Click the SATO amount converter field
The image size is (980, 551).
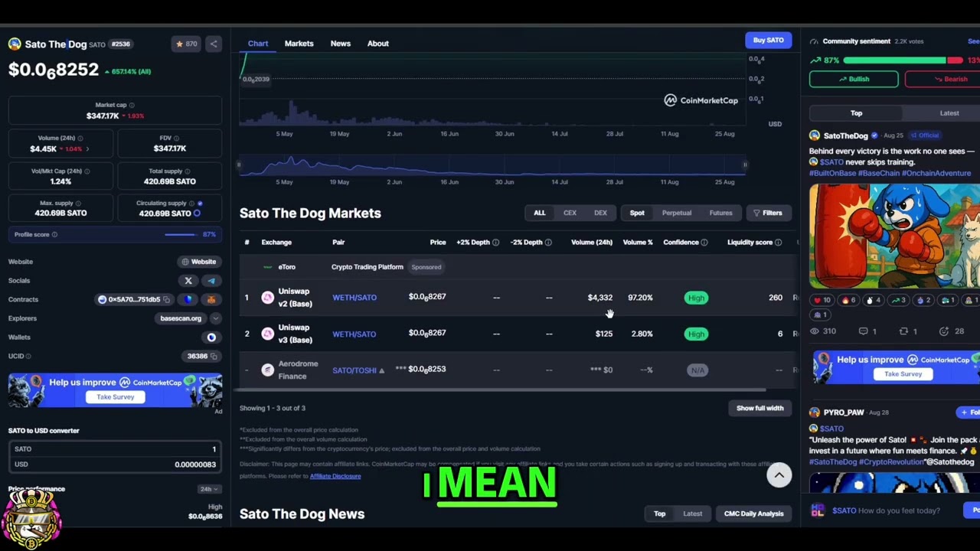(x=115, y=450)
